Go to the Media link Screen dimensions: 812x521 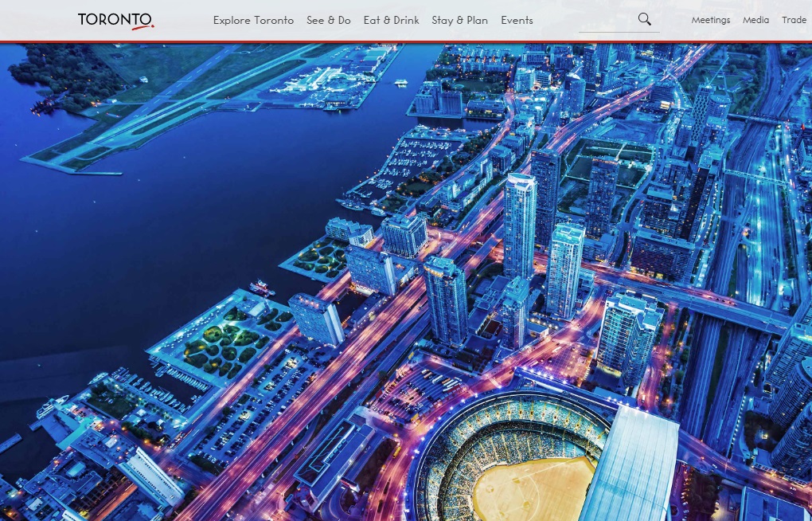click(755, 20)
